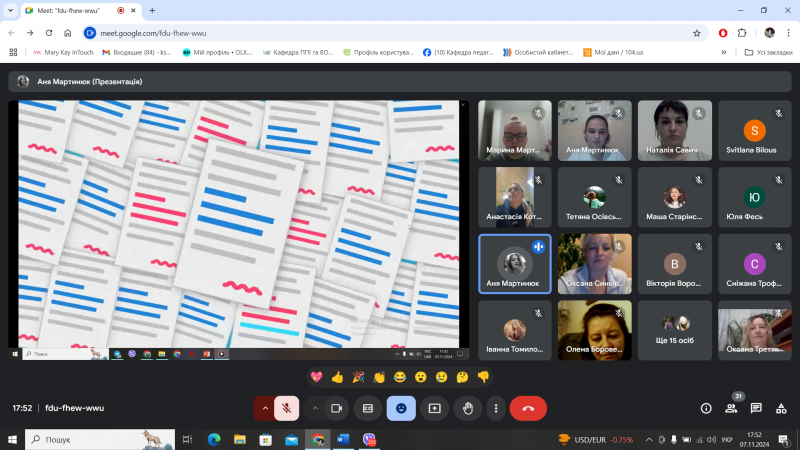Send the thumbs up reaction

point(337,377)
